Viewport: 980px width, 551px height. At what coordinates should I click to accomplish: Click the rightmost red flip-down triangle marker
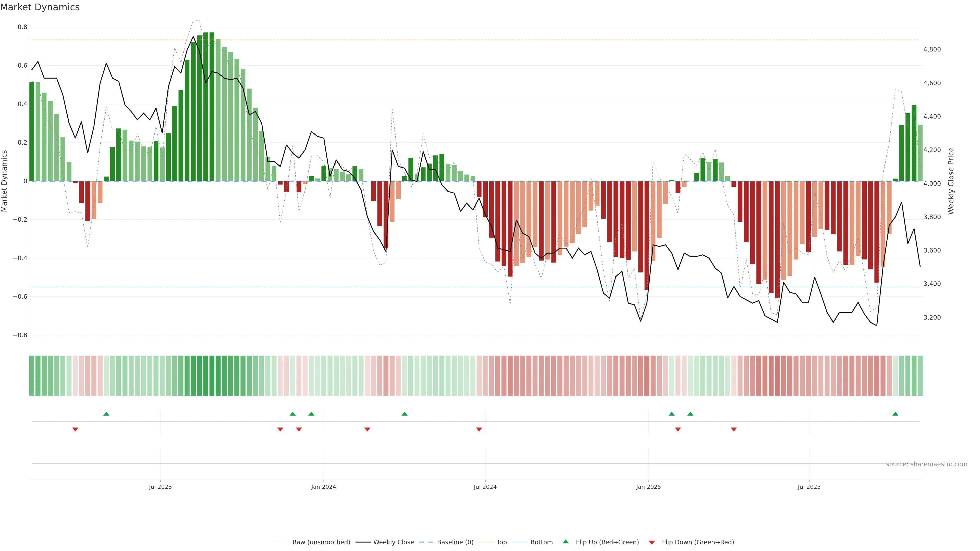(734, 429)
